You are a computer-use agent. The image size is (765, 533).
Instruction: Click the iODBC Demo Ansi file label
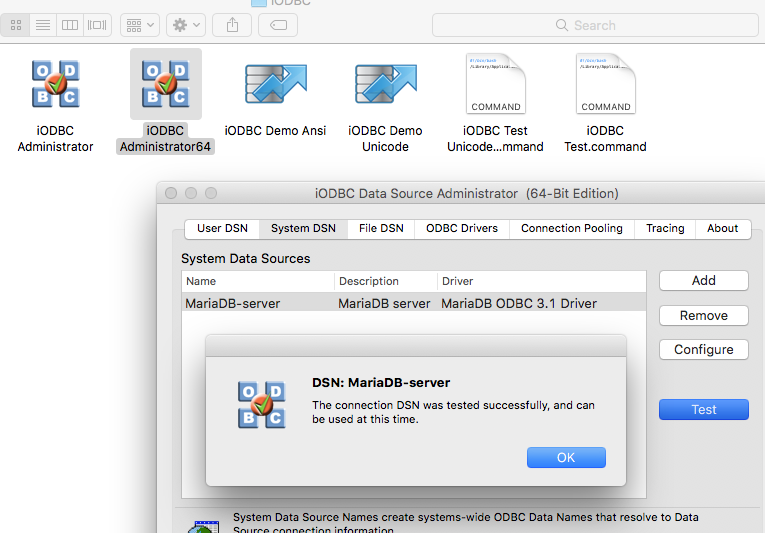click(x=275, y=131)
